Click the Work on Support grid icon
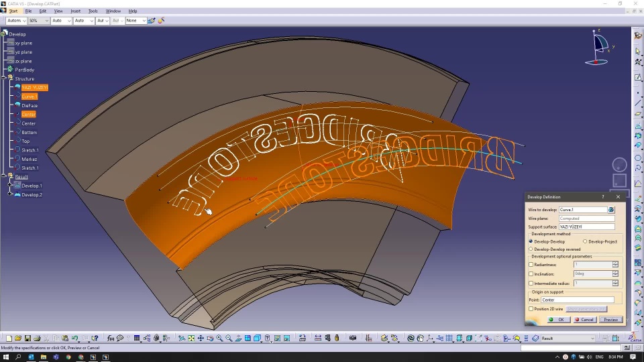The height and width of the screenshot is (362, 644). point(449,338)
